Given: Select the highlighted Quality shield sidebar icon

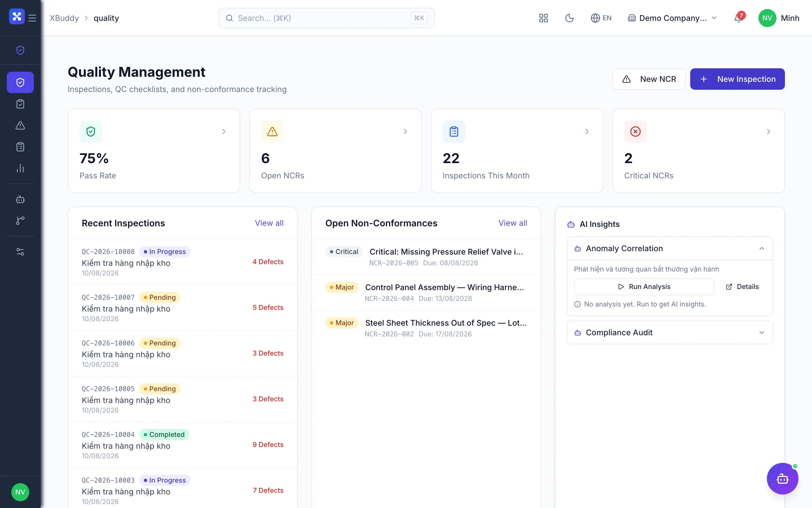Looking at the screenshot, I should (x=20, y=82).
